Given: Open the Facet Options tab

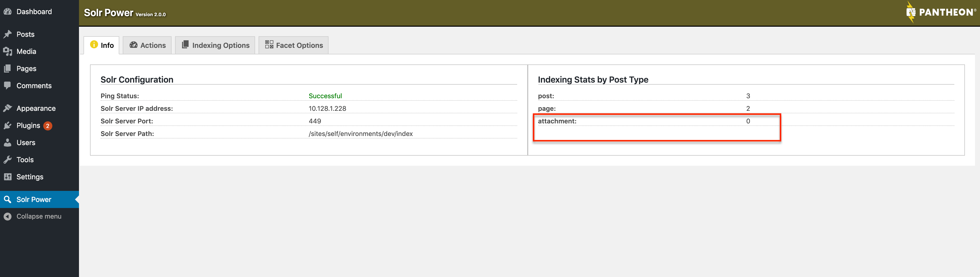Looking at the screenshot, I should point(294,45).
